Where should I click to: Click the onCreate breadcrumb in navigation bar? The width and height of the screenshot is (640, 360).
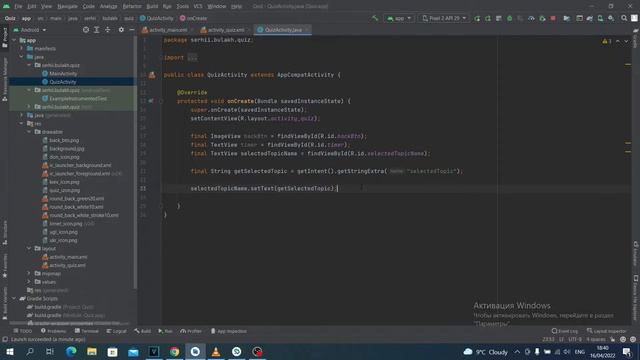click(193, 18)
